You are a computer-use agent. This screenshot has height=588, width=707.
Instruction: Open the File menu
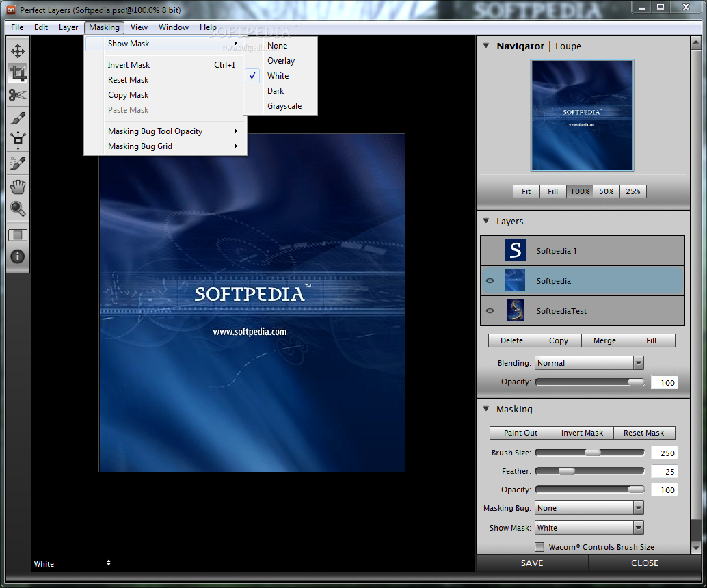[17, 27]
